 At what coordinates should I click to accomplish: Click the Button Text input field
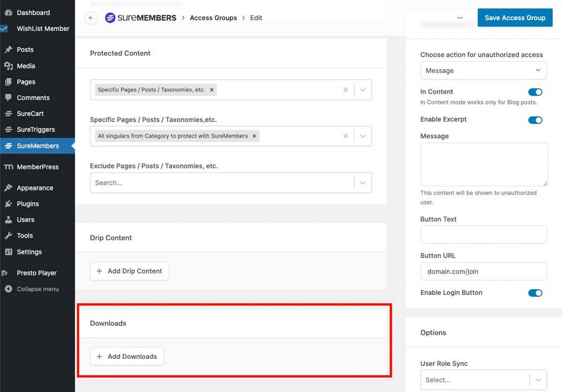coord(483,234)
